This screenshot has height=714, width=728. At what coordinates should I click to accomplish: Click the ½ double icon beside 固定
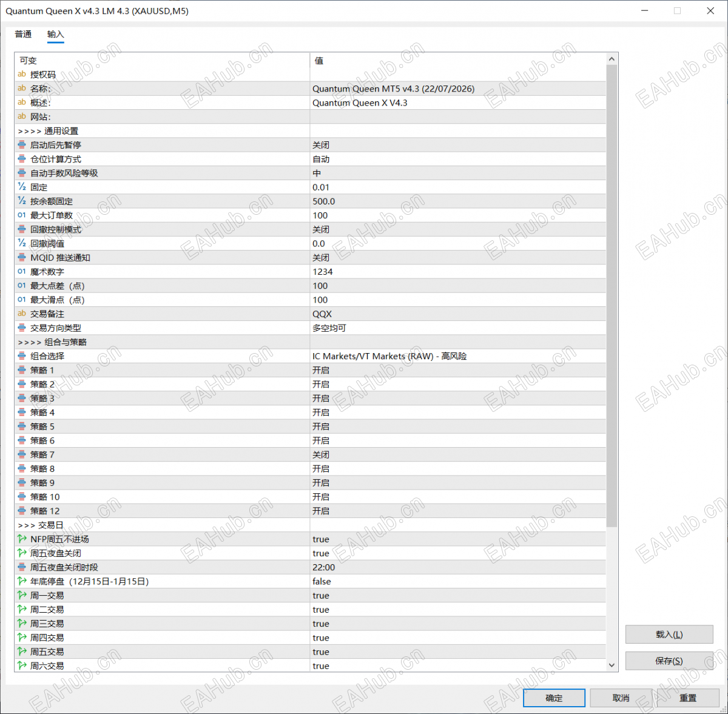(22, 186)
